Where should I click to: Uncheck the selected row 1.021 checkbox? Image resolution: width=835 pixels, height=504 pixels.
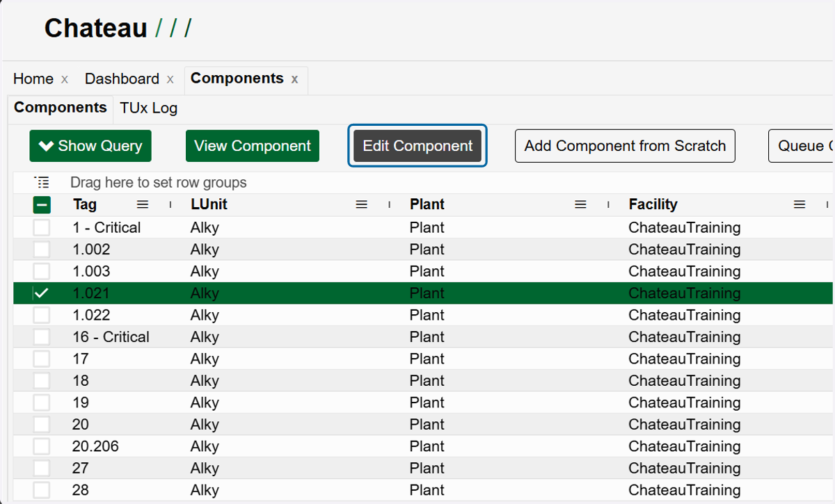tap(42, 293)
